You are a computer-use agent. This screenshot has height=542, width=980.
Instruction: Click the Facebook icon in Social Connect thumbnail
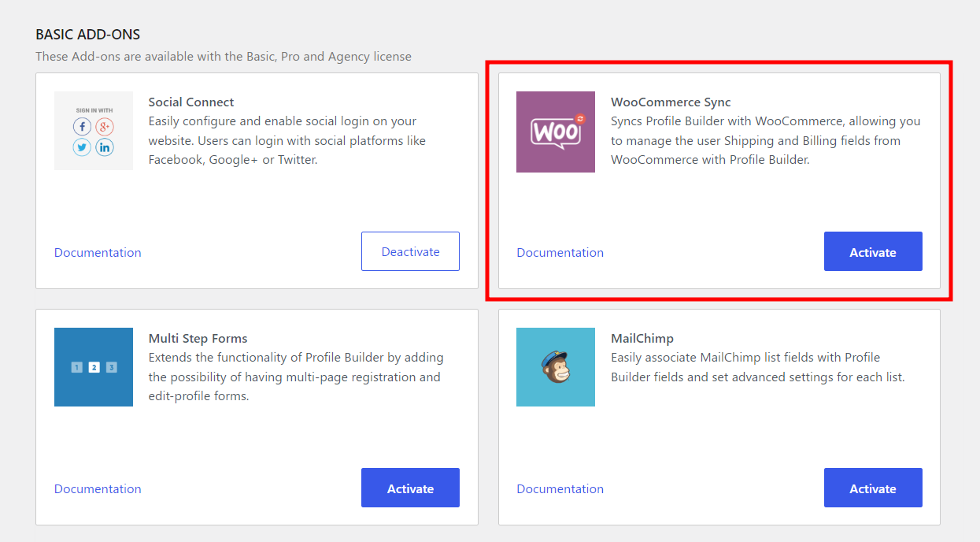83,127
